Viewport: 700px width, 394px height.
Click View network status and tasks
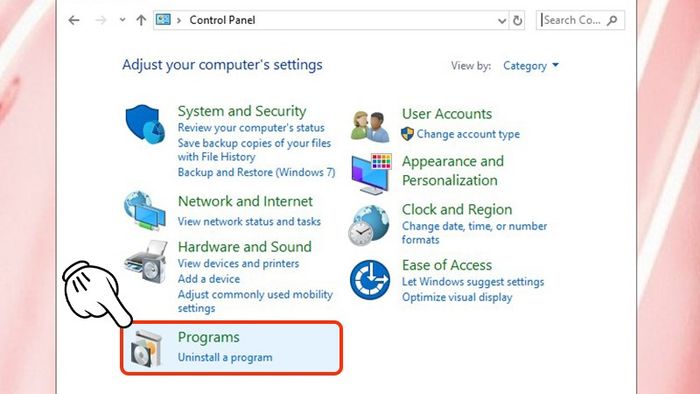[x=249, y=221]
